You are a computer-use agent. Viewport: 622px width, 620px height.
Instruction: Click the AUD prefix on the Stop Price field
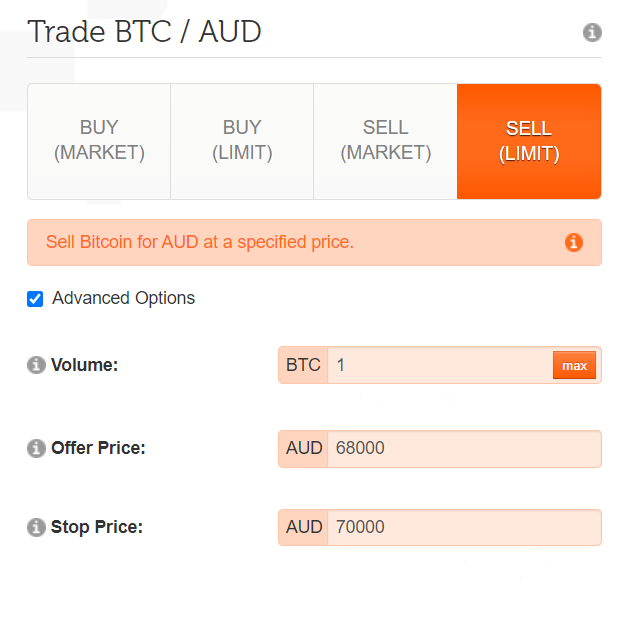pyautogui.click(x=304, y=527)
